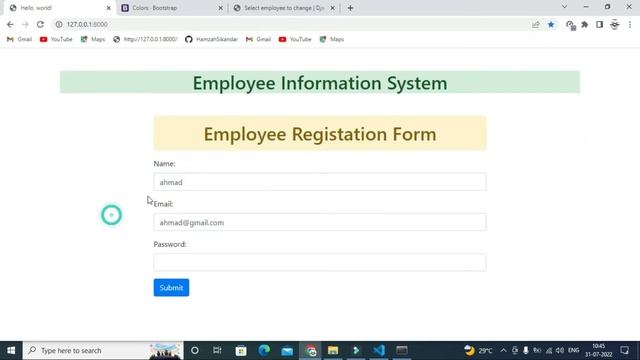
Task: Click the Password: label
Action: [170, 244]
